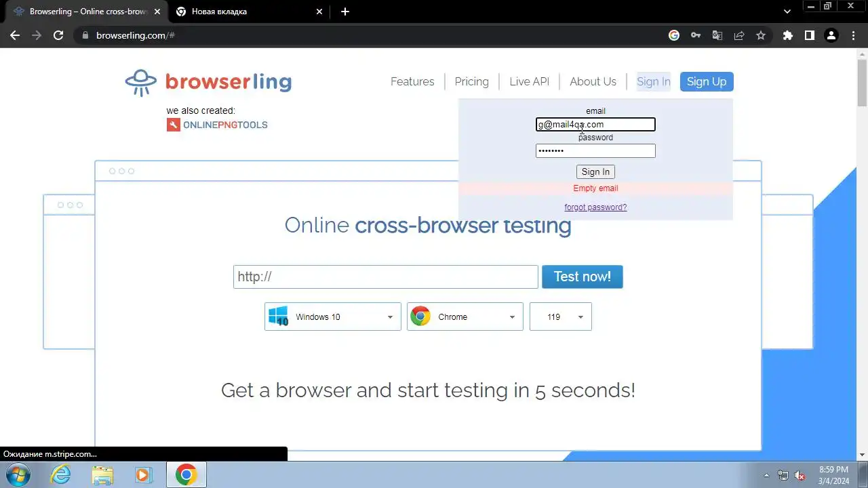The image size is (868, 488).
Task: Click the page vertical scrollbar thumb
Action: (x=862, y=82)
